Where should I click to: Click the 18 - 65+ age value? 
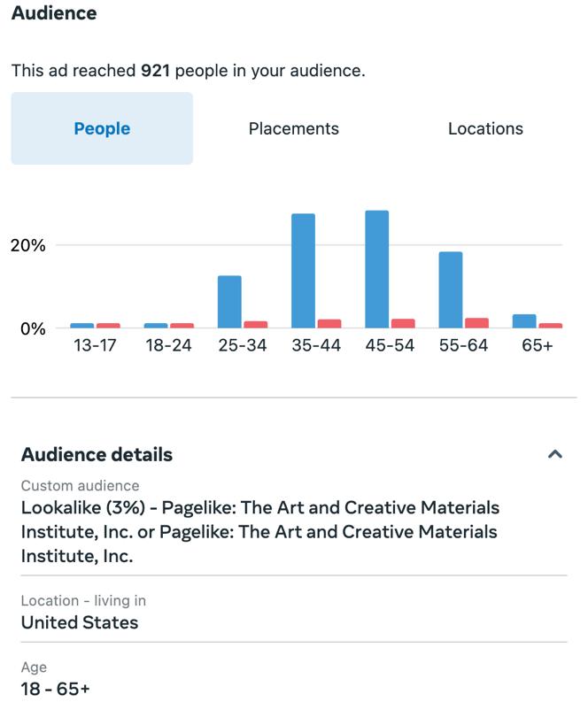(55, 689)
